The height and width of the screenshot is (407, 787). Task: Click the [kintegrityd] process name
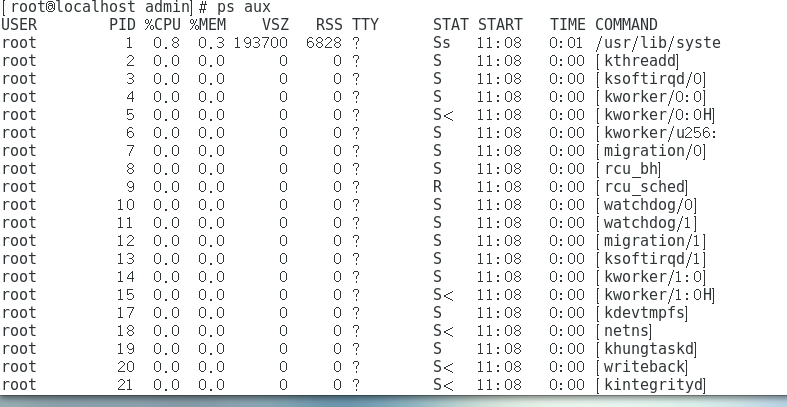coord(651,385)
